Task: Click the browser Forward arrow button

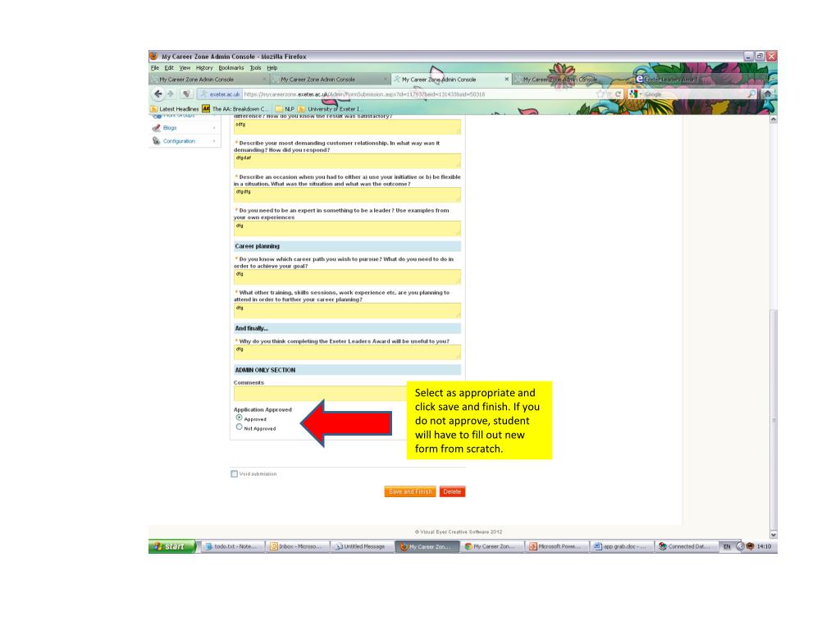Action: (171, 94)
